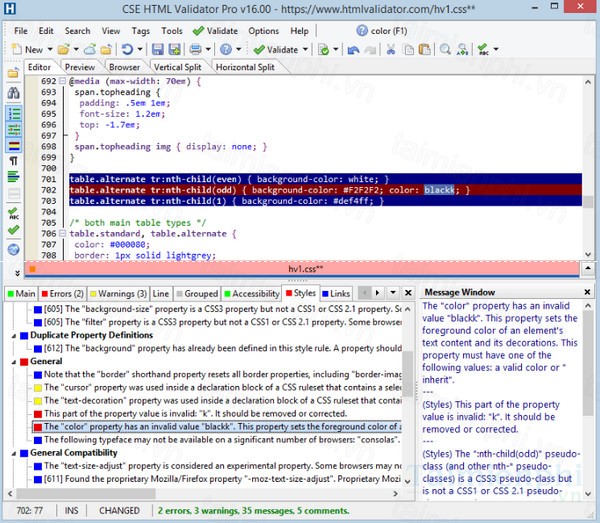The width and height of the screenshot is (600, 523).
Task: Click the green checkmark sidebar icon
Action: tap(14, 230)
